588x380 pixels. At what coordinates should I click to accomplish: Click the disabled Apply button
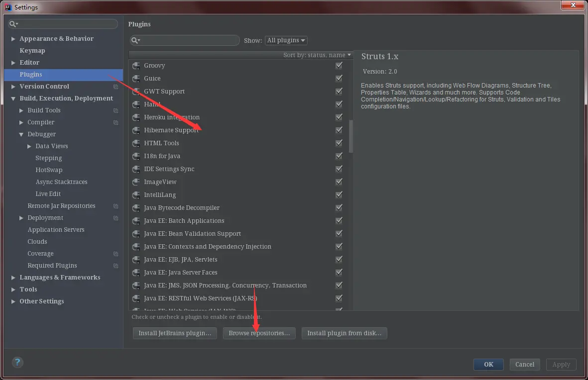(561, 364)
